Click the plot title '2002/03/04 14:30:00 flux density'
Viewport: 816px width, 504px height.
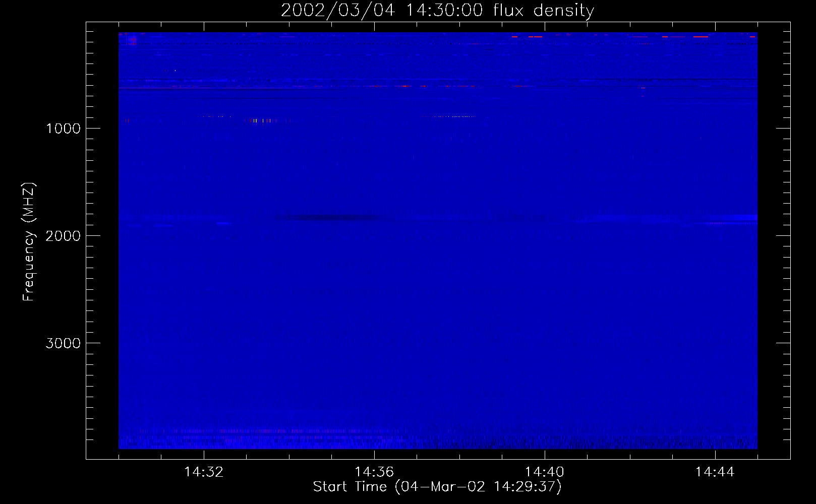pyautogui.click(x=437, y=11)
